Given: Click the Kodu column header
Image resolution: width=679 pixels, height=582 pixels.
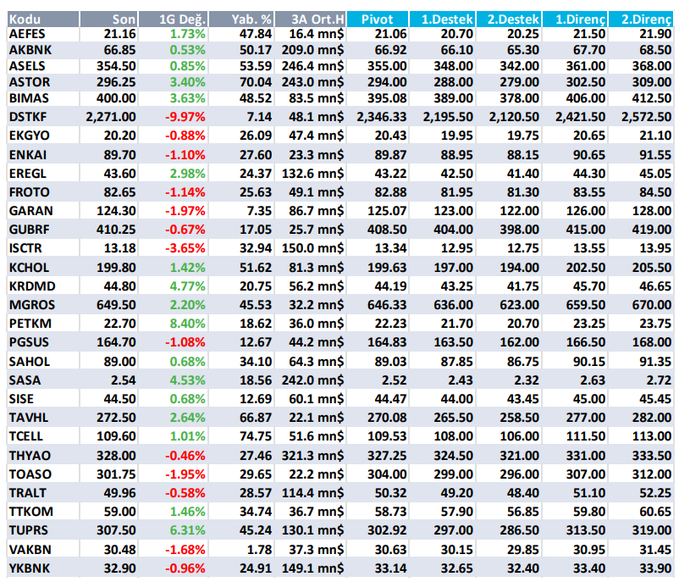Looking at the screenshot, I should 43,19.
